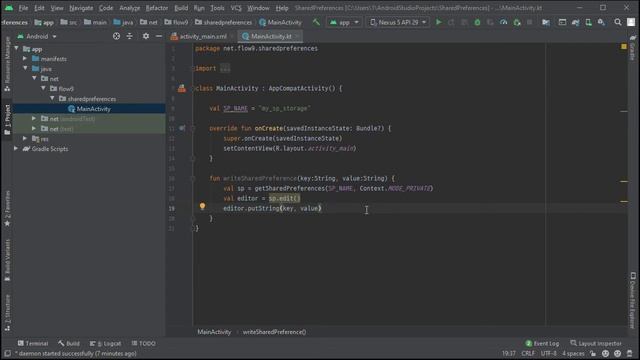
Task: Click writeSharedPreference() in the bottom breadcrumb
Action: pyautogui.click(x=274, y=332)
